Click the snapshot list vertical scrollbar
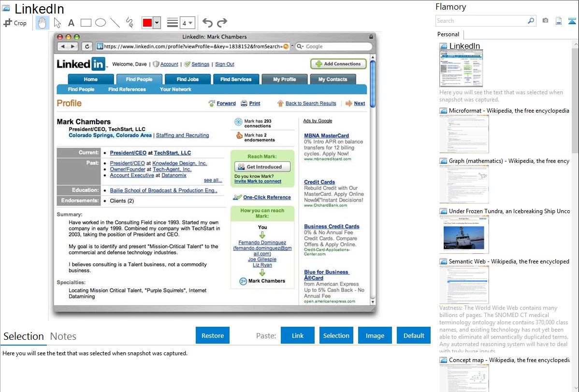Image resolution: width=579 pixels, height=392 pixels. (x=575, y=100)
